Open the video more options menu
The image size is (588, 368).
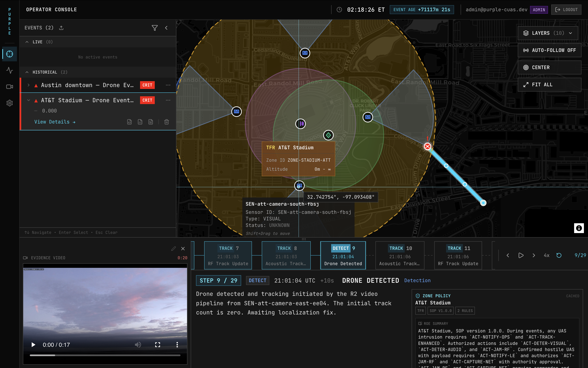(x=177, y=345)
